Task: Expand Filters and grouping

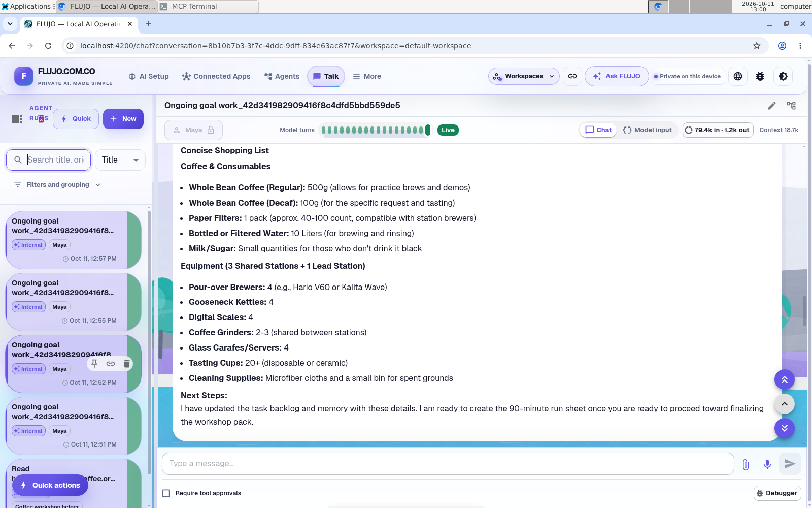Action: click(57, 185)
